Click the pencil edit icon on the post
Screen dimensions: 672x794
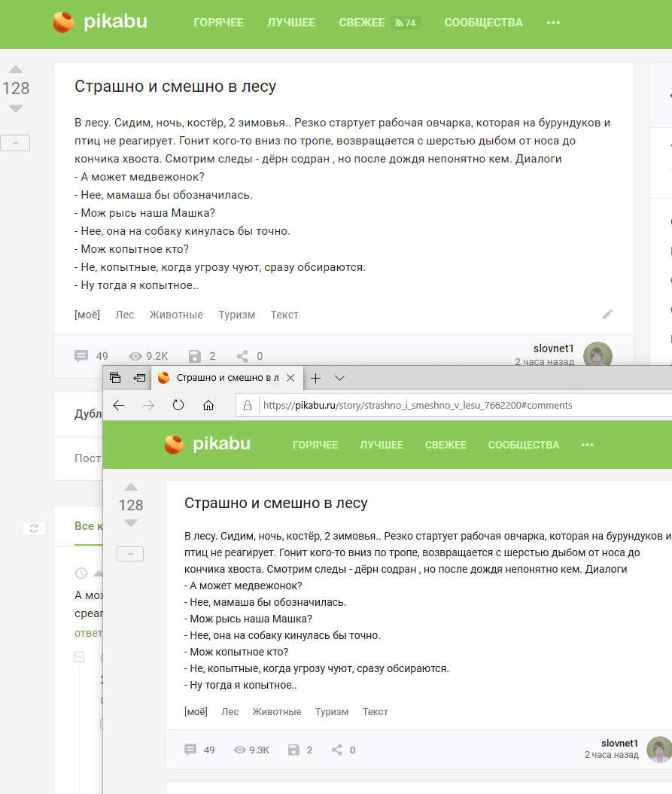click(607, 315)
